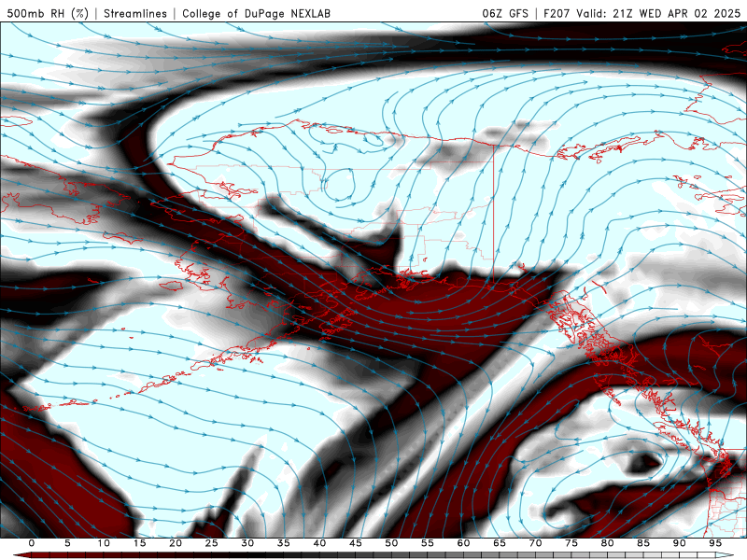Click the '50' value on the colorbar scale
Viewport: 747px width, 560px height.
(x=391, y=543)
